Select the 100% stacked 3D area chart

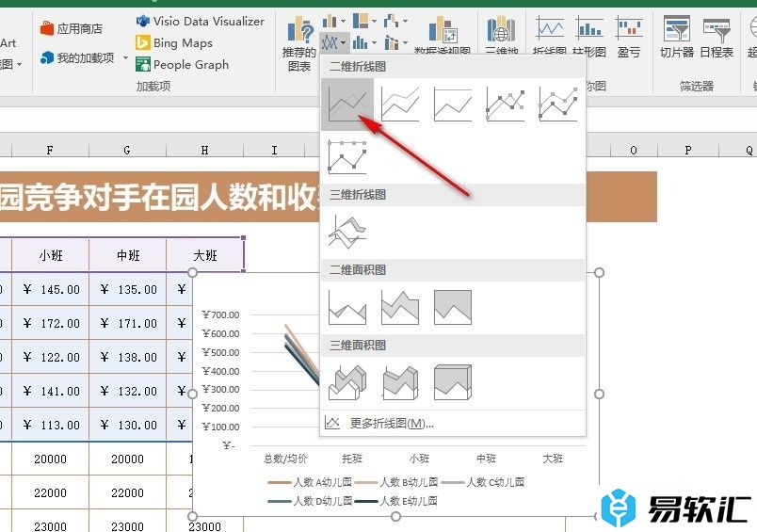[x=453, y=382]
